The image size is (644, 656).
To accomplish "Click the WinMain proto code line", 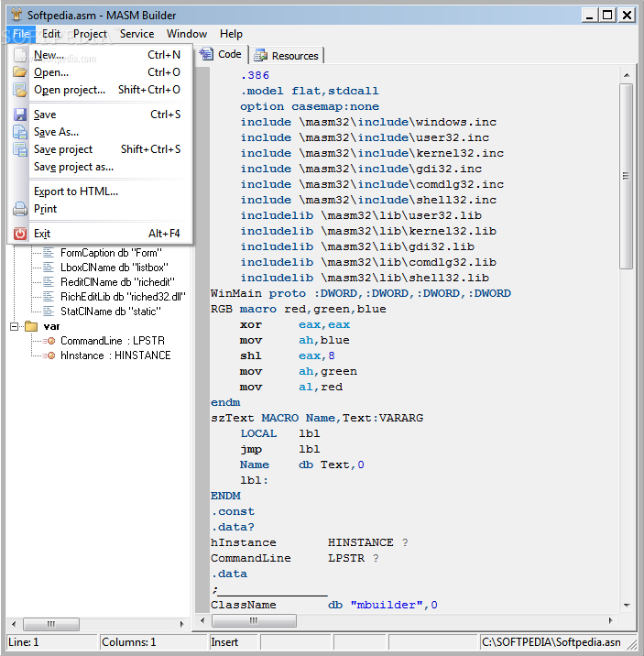I will click(361, 293).
